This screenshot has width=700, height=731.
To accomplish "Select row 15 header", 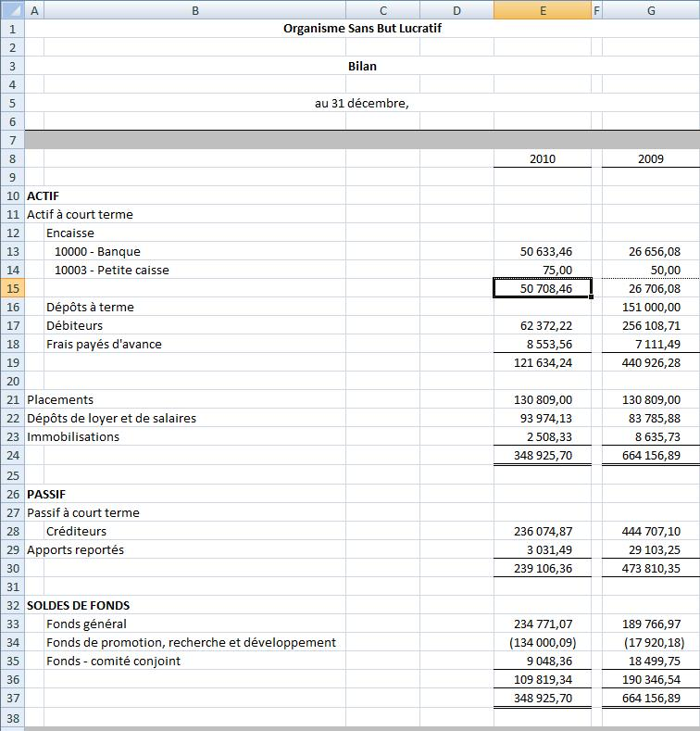I will click(12, 288).
